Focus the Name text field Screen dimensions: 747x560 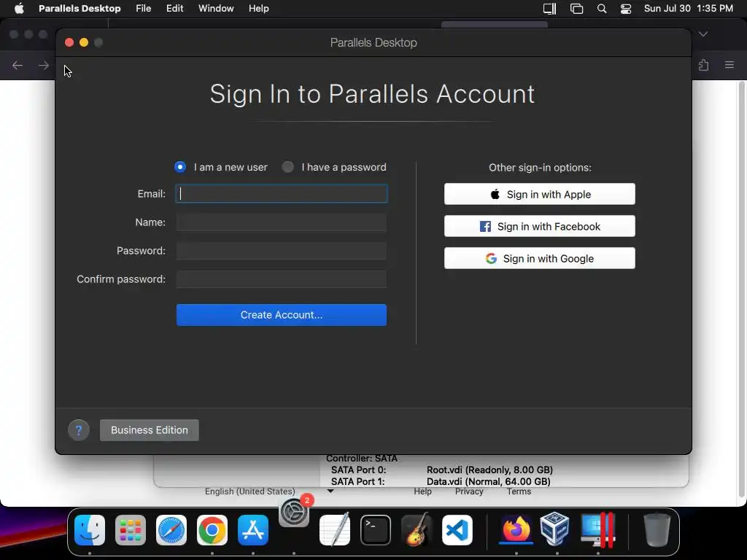coord(282,222)
